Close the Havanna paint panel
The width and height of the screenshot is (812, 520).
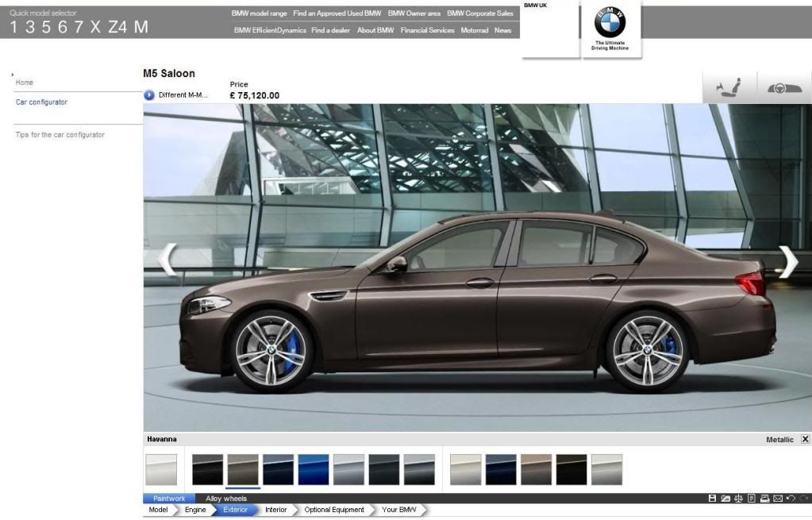pyautogui.click(x=806, y=439)
